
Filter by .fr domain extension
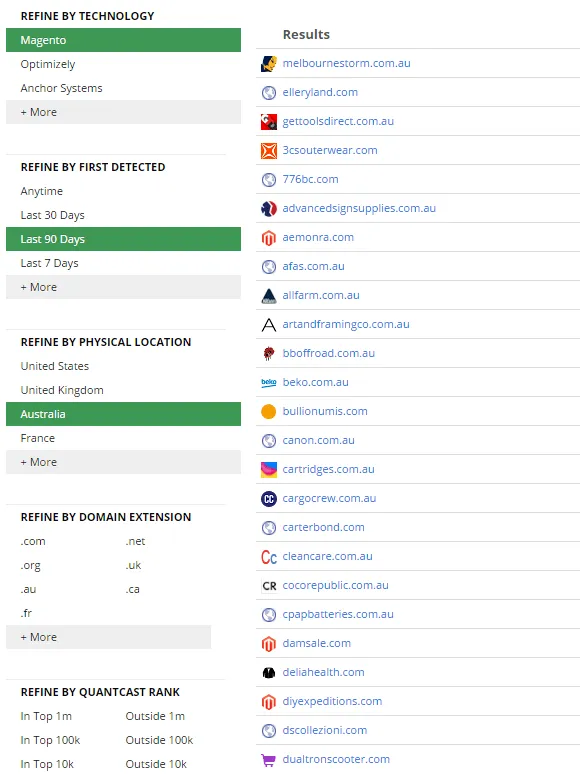[x=26, y=613]
